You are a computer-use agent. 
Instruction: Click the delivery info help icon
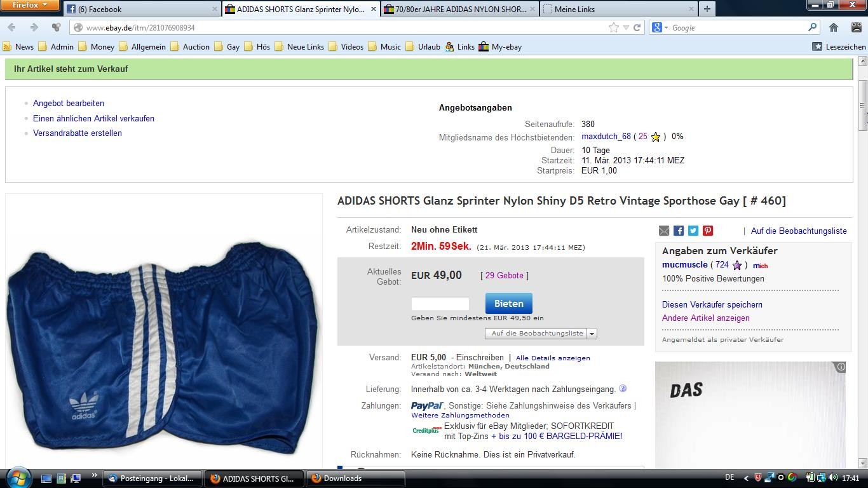point(623,389)
